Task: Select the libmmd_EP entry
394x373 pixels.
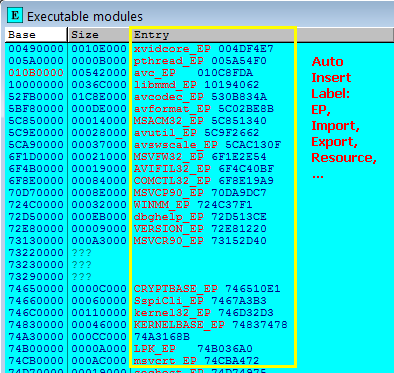Action: coord(196,85)
